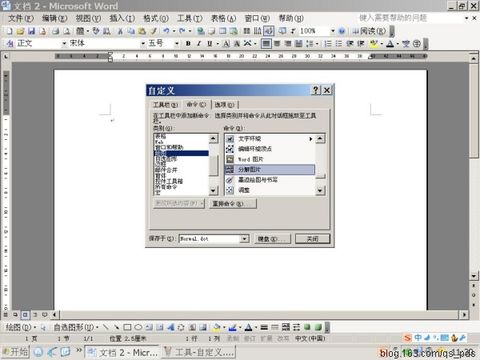Open the font name 宋体 dropdown
The height and width of the screenshot is (360, 480).
click(143, 44)
